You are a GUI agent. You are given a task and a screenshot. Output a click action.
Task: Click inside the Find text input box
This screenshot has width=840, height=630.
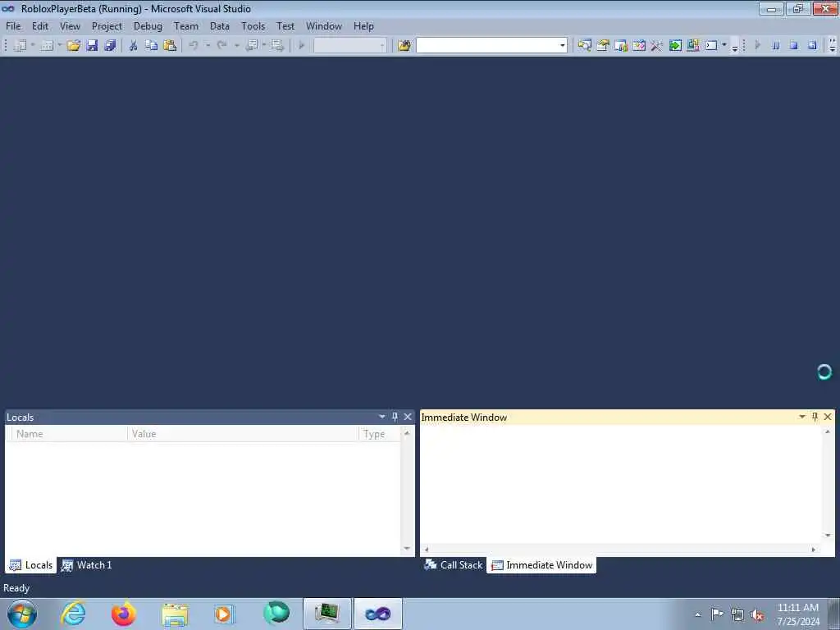click(487, 46)
